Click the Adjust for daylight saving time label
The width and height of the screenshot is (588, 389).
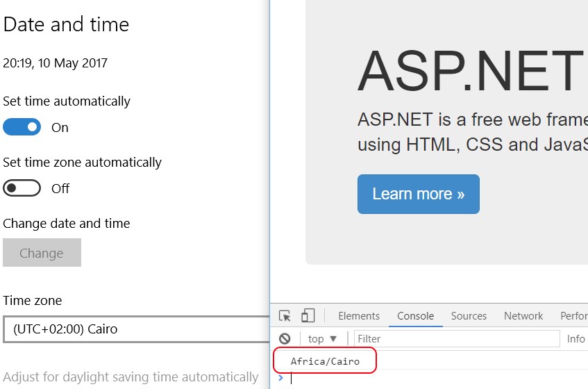point(131,377)
